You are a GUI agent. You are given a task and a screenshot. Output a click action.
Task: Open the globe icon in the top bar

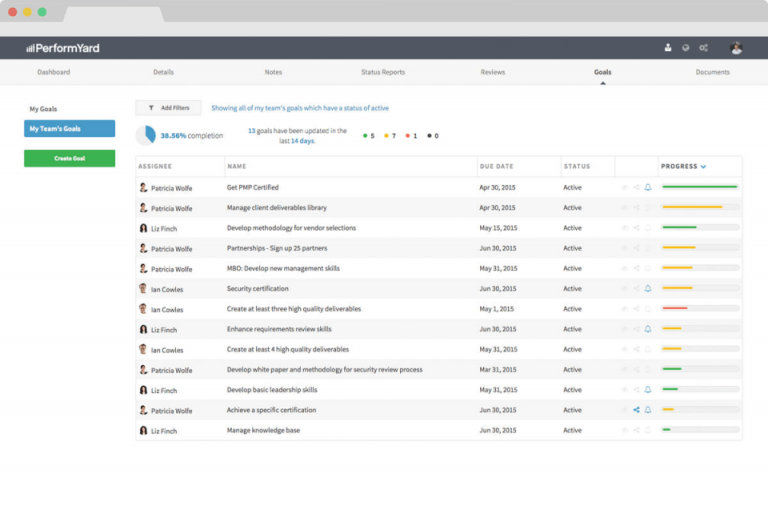point(686,48)
